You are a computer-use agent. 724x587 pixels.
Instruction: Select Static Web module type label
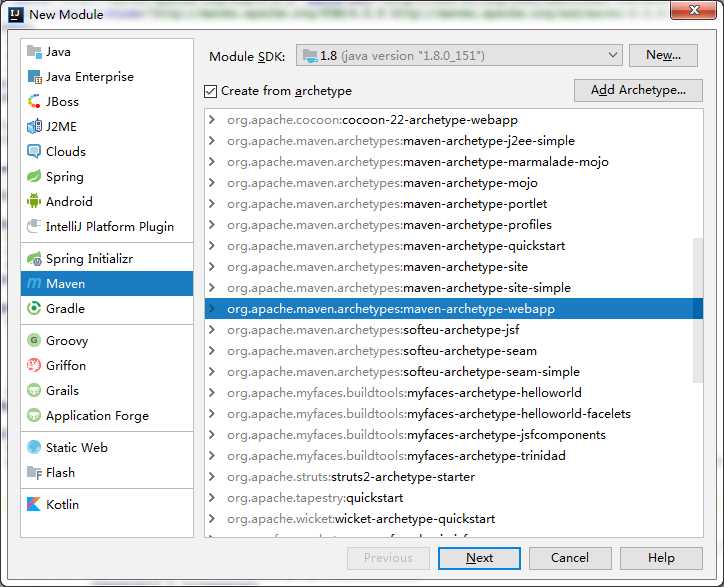click(77, 448)
